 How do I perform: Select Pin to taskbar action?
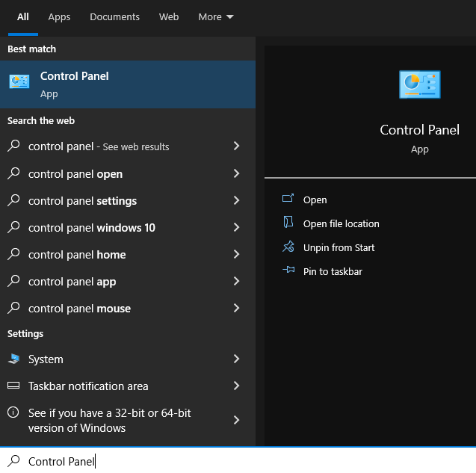(333, 271)
